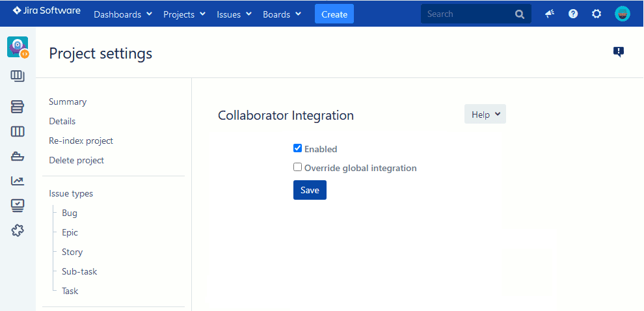The image size is (644, 311).
Task: Open the board columns icon in sidebar
Action: [18, 132]
